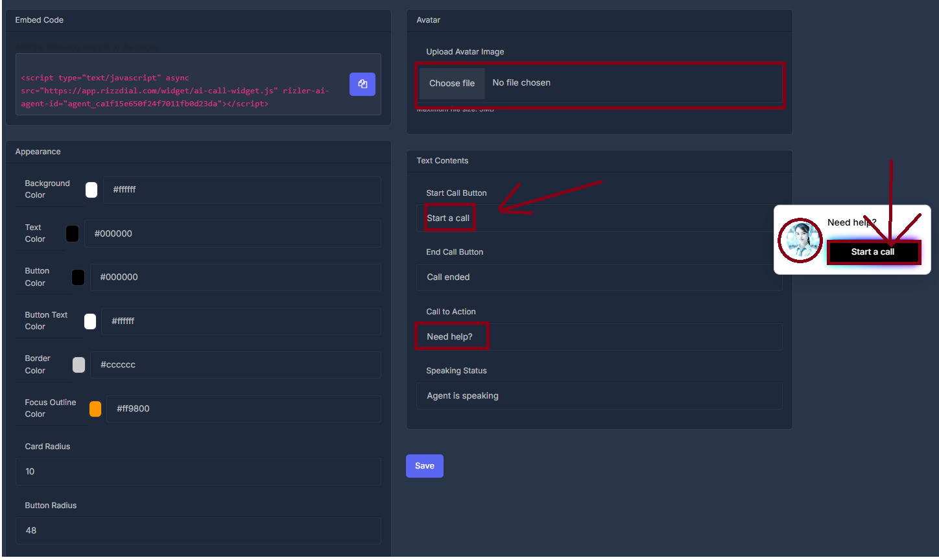Click the avatar image in widget preview
Viewport: 939px width, 560px height.
[800, 240]
